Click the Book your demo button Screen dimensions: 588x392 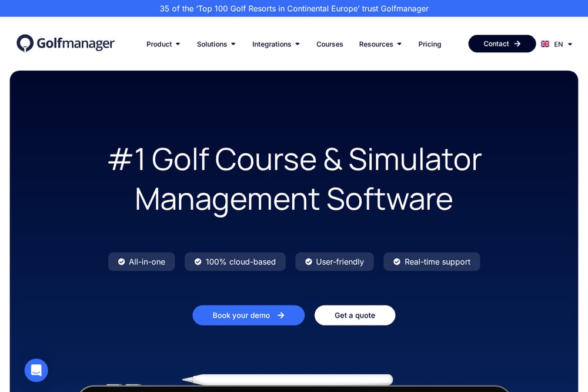248,315
